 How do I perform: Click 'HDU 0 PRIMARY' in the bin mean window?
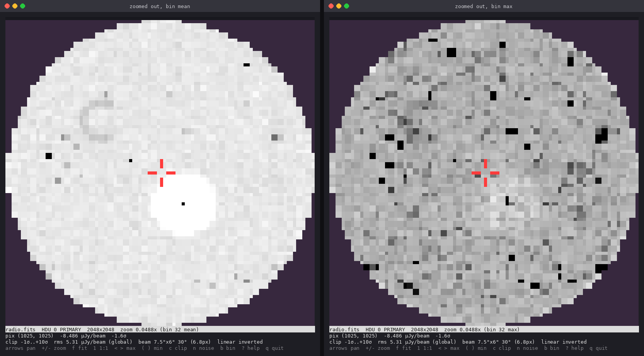(61, 330)
